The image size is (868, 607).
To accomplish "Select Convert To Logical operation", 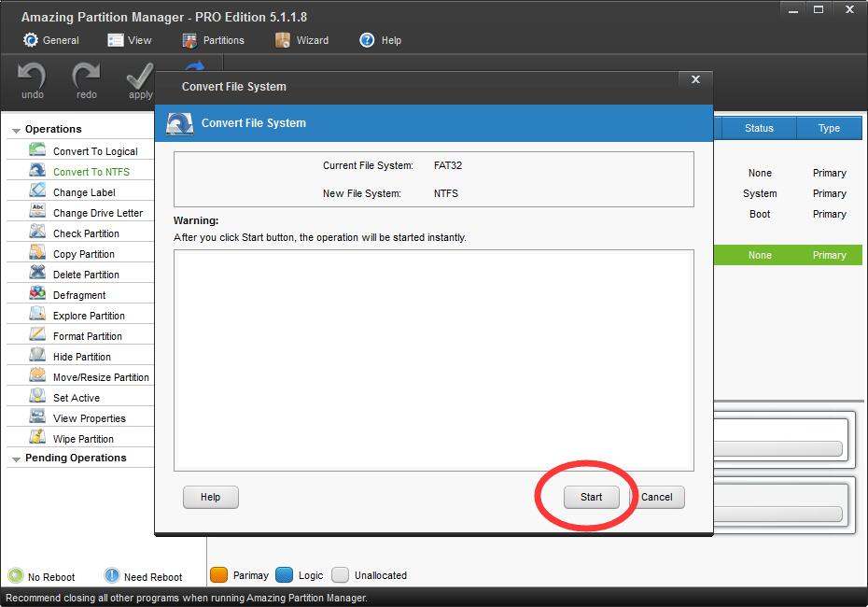I will tap(95, 151).
